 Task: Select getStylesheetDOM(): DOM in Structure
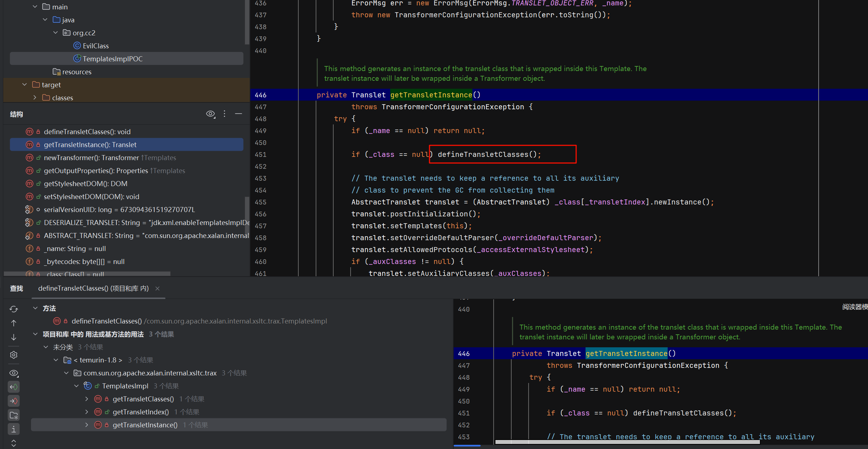coord(85,184)
